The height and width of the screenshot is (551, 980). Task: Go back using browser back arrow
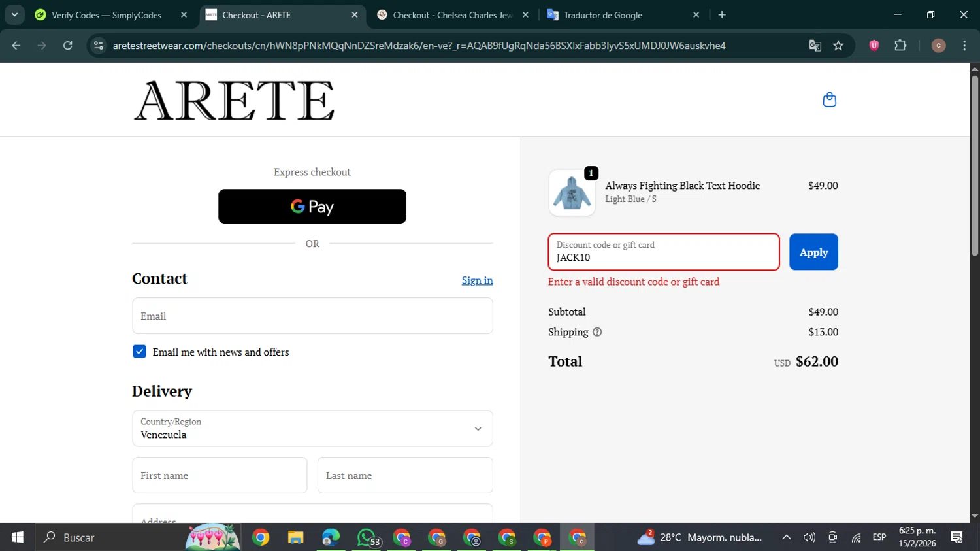(16, 45)
